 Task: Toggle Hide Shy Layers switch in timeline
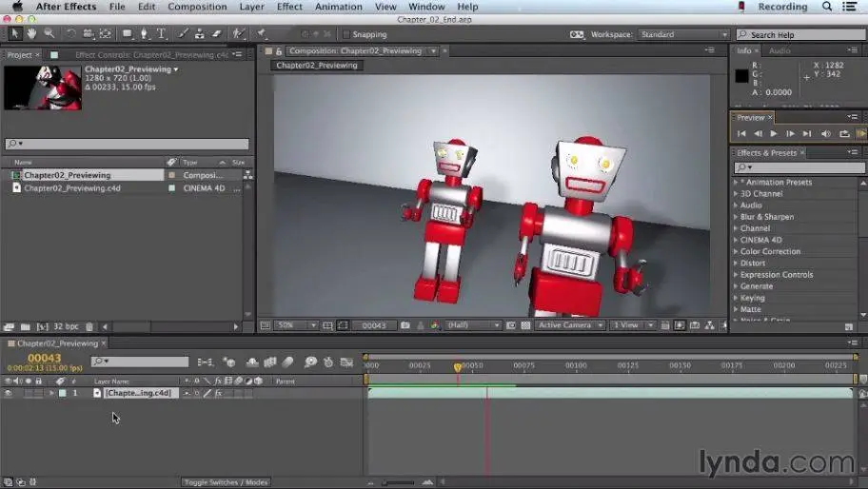pos(252,362)
